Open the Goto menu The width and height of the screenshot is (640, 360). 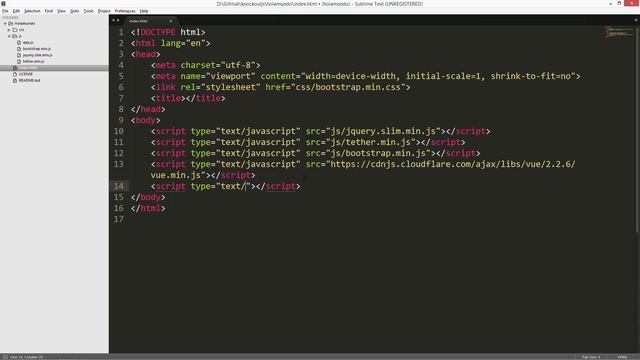pos(74,11)
